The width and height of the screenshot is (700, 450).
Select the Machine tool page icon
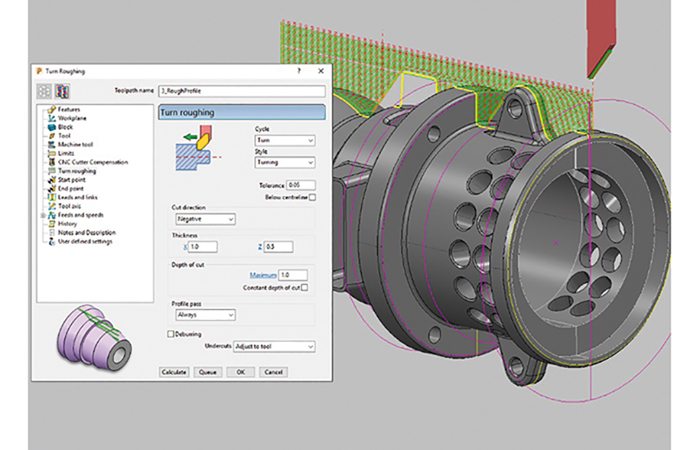tap(52, 145)
